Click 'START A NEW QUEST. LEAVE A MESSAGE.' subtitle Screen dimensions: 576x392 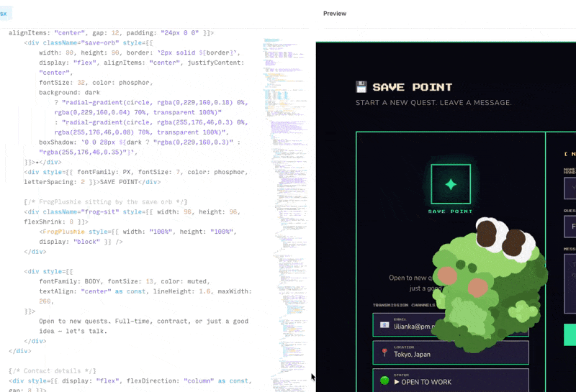tap(433, 103)
